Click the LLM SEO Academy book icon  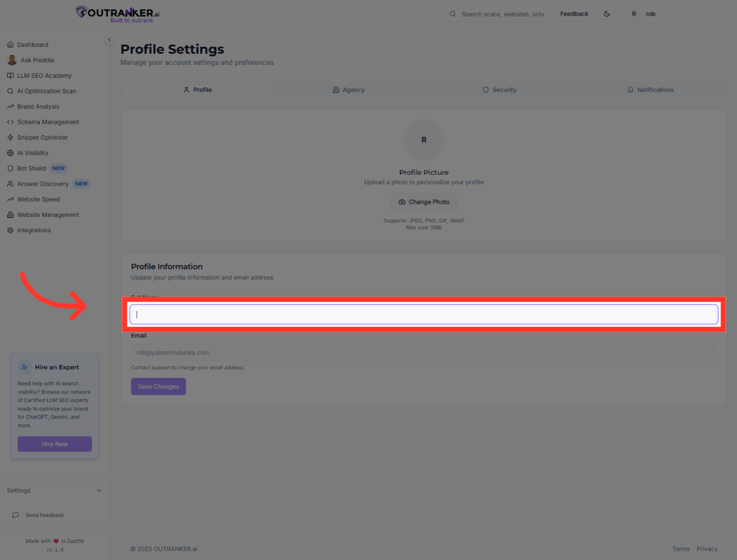point(10,76)
